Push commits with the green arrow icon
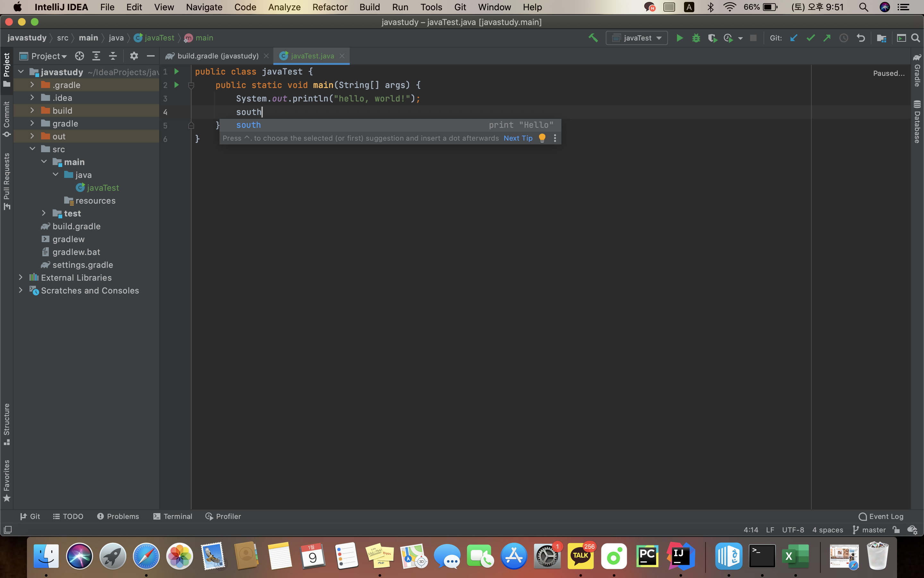The height and width of the screenshot is (578, 924). 827,38
